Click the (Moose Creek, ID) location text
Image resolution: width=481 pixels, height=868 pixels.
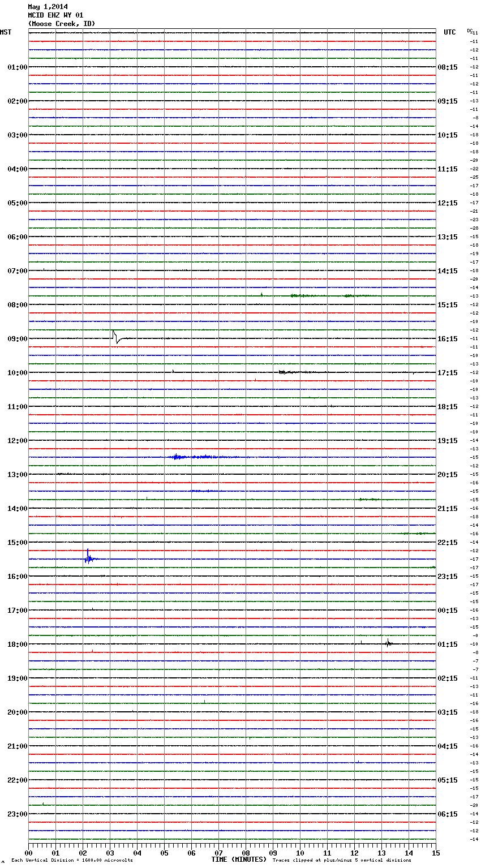pyautogui.click(x=62, y=24)
